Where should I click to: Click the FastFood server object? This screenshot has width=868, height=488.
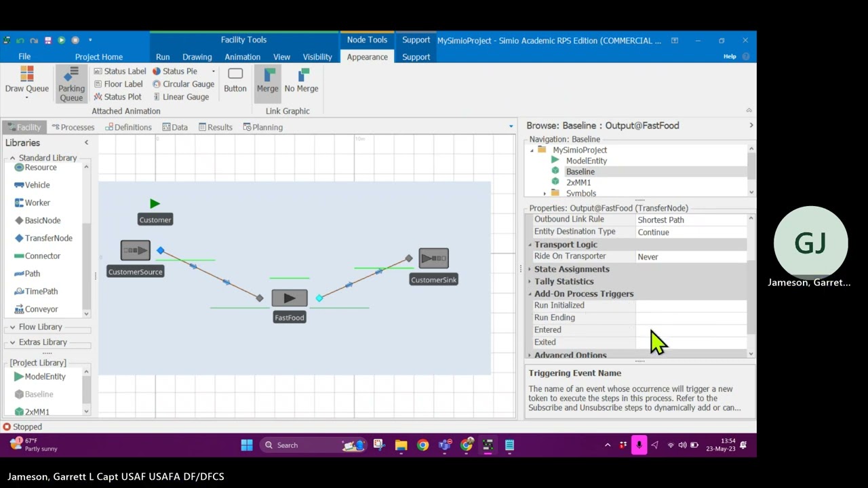[x=290, y=298]
